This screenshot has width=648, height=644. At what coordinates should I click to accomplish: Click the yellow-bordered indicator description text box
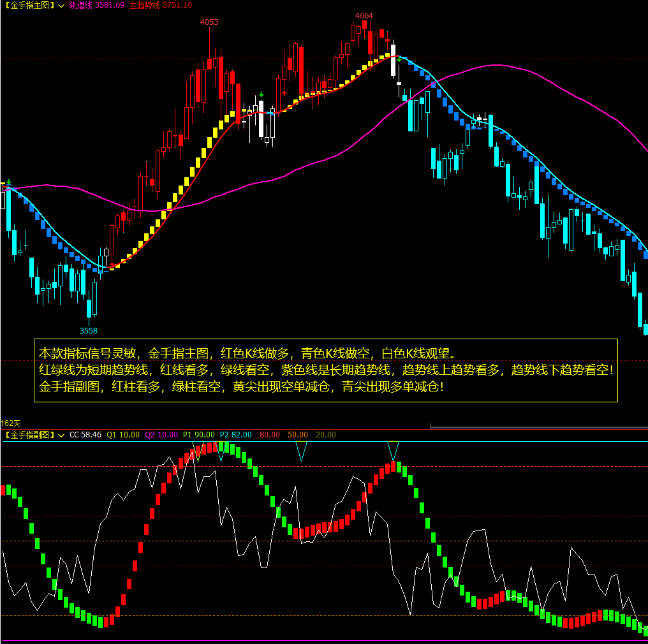[x=326, y=370]
